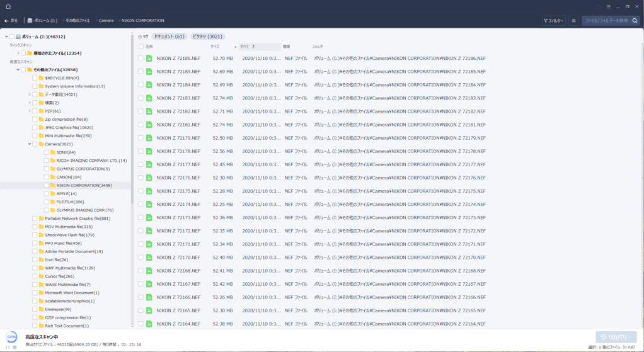Image resolution: width=644 pixels, height=352 pixels.
Task: Open the フィルター filter button
Action: (x=553, y=21)
